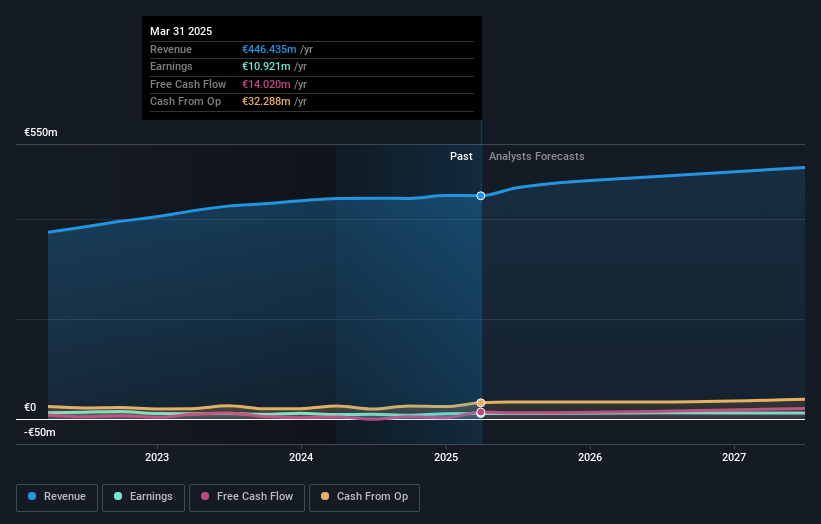Screen dimensions: 821x524
Task: Toggle the Earnings series legend button
Action: [143, 497]
